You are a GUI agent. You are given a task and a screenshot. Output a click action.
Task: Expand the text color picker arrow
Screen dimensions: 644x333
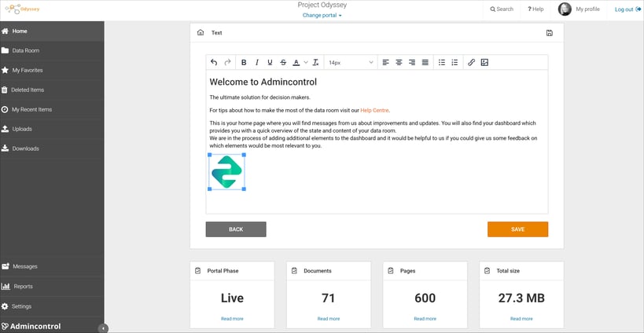pos(306,62)
